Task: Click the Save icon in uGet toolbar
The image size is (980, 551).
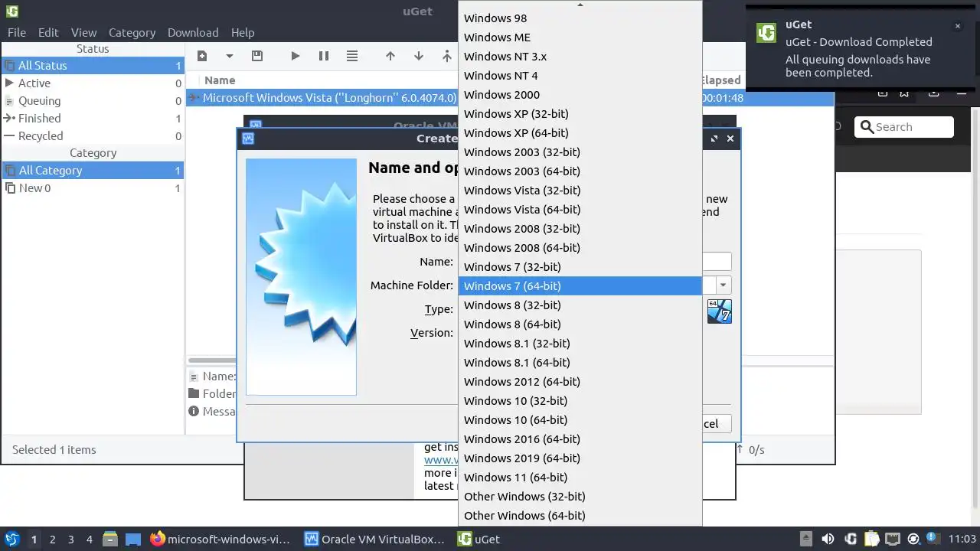Action: pos(257,56)
